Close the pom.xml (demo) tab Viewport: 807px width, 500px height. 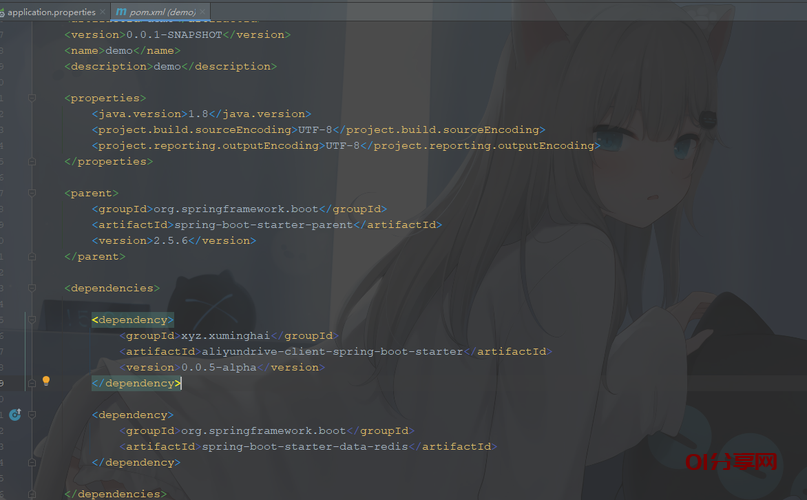pyautogui.click(x=205, y=11)
